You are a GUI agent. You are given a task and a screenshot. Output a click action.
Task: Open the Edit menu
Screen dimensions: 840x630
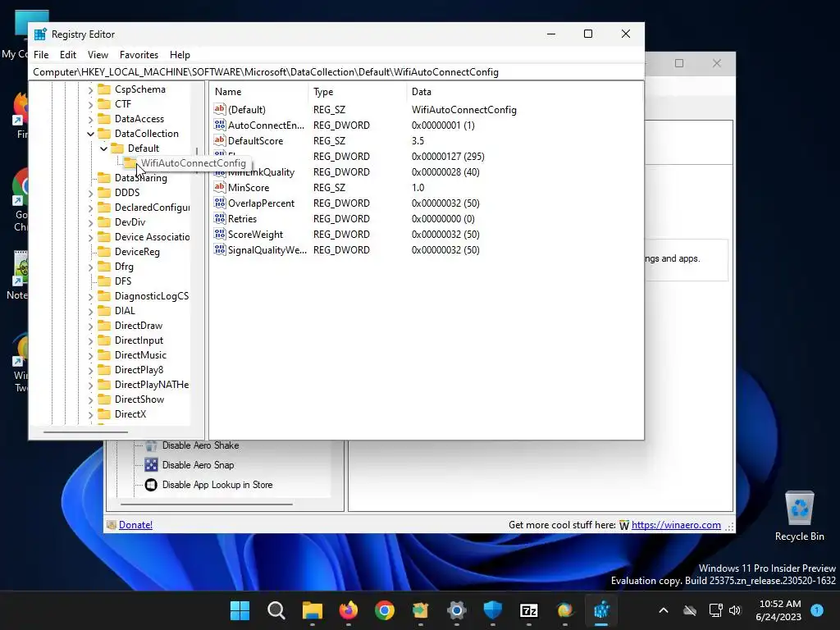(x=67, y=55)
